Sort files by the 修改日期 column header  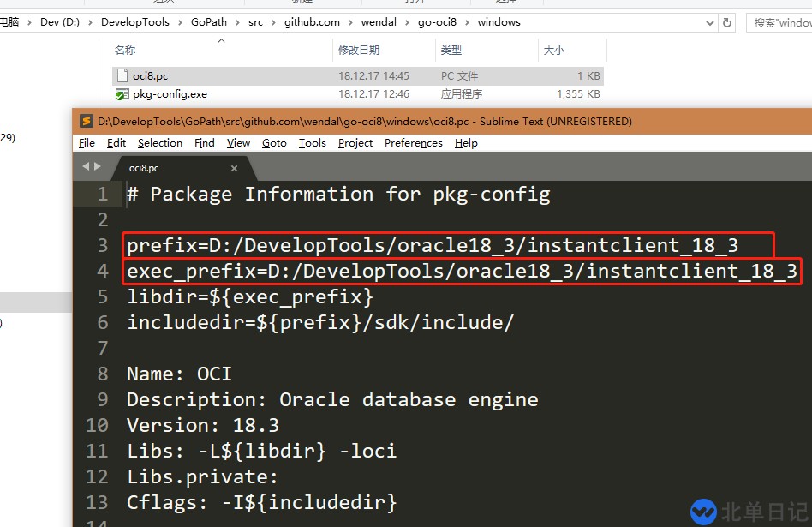click(x=357, y=51)
